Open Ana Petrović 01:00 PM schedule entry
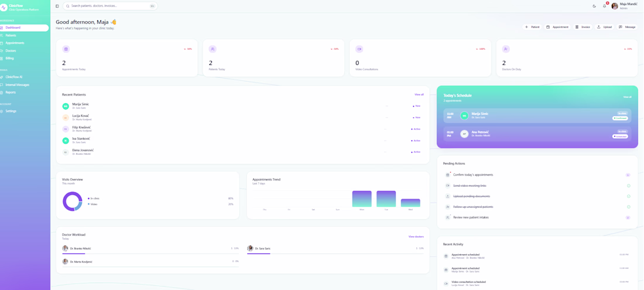 click(537, 134)
